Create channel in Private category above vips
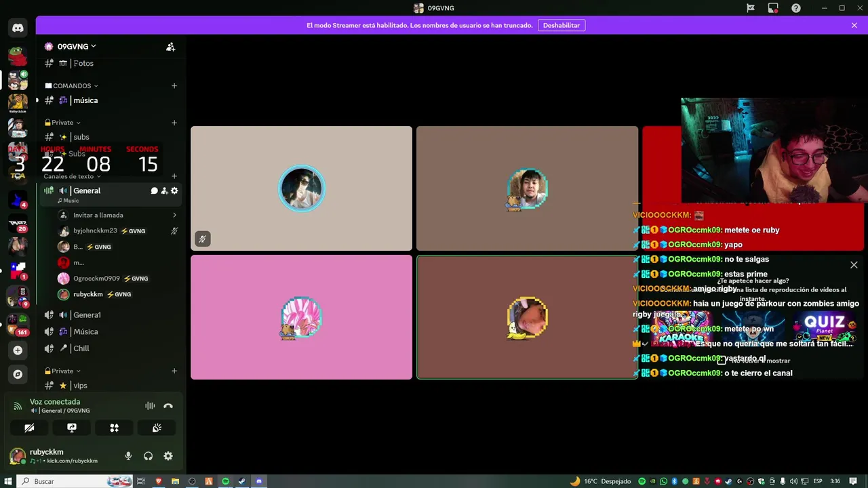Image resolution: width=868 pixels, height=488 pixels. coord(174,371)
